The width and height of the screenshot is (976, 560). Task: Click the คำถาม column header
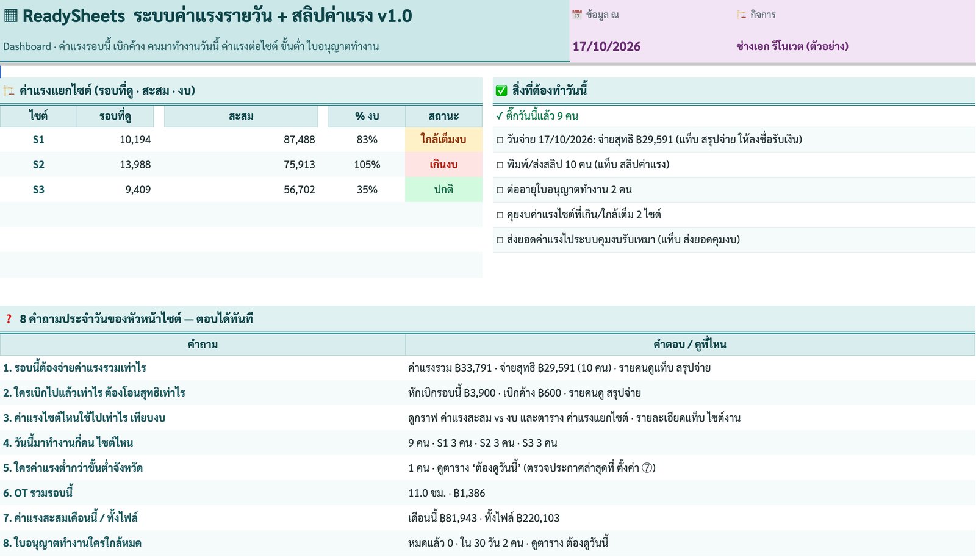coord(203,345)
